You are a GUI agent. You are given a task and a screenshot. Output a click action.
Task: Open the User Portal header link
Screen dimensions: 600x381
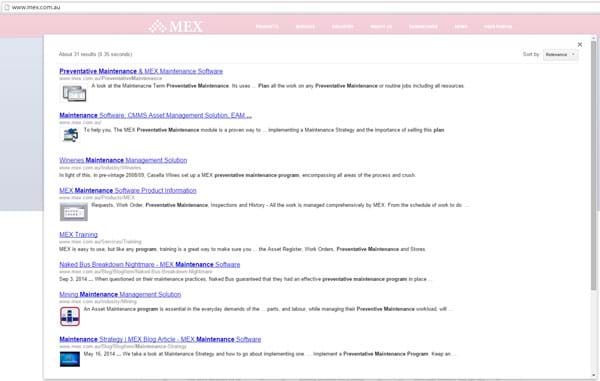pos(498,26)
